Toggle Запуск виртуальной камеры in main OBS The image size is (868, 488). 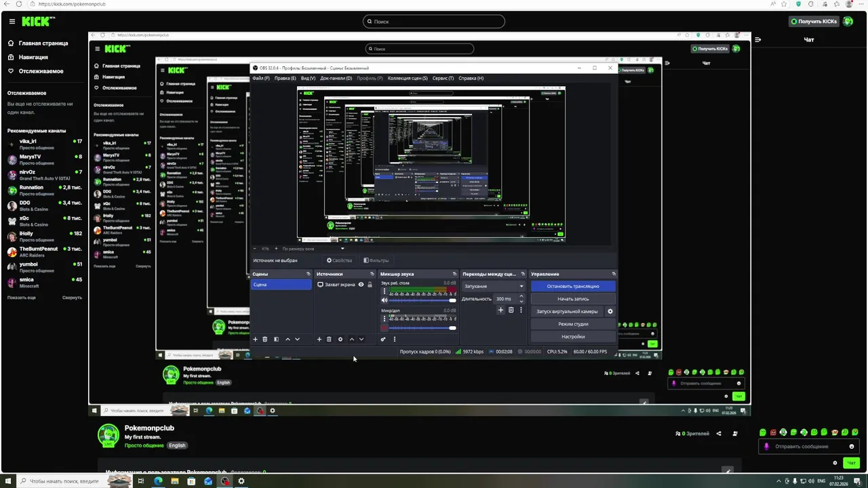pos(568,312)
